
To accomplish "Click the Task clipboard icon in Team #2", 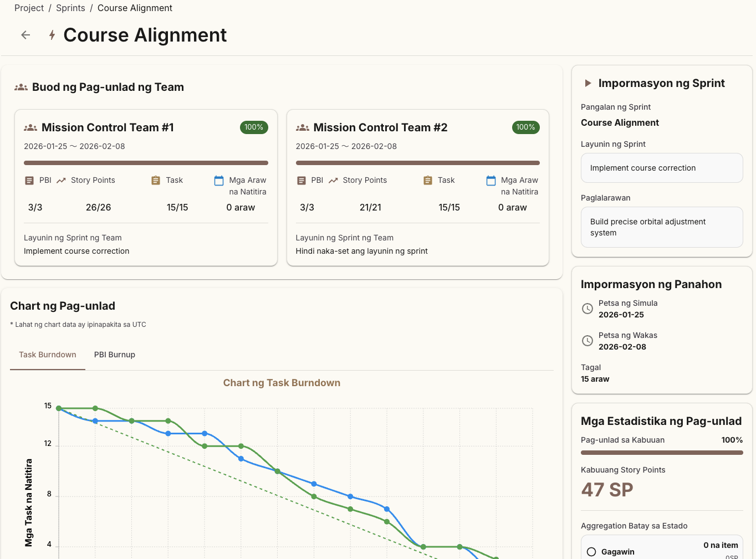I will click(428, 181).
